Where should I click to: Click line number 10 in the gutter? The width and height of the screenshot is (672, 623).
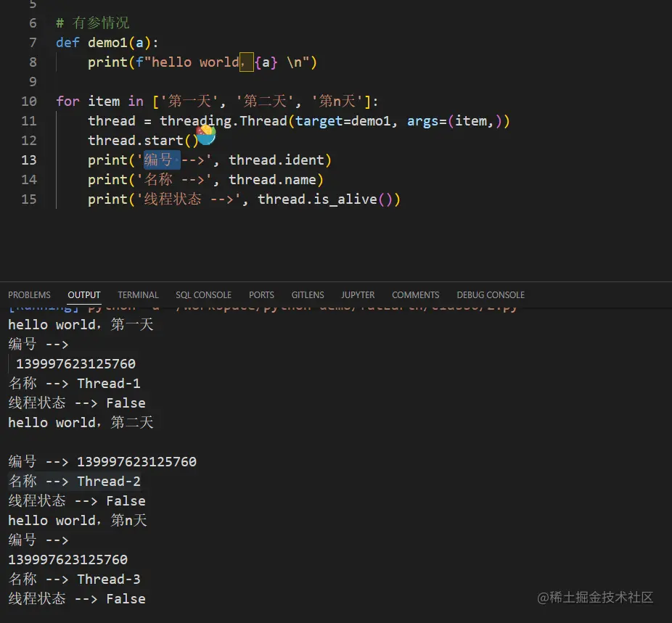coord(29,102)
